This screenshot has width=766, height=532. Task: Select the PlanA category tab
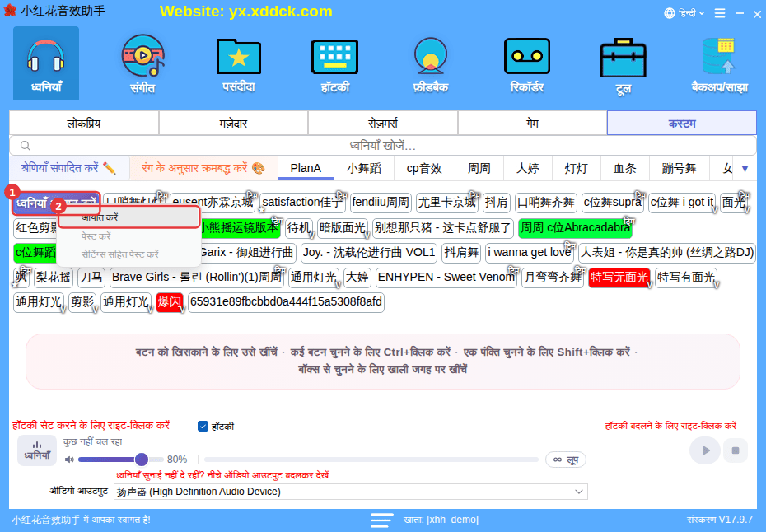click(306, 169)
